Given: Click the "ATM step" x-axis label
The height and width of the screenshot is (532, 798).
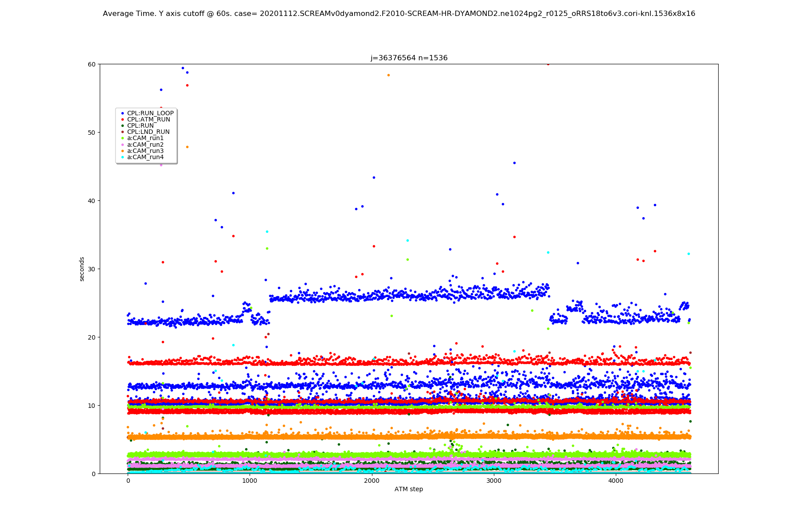Looking at the screenshot, I should pos(408,489).
